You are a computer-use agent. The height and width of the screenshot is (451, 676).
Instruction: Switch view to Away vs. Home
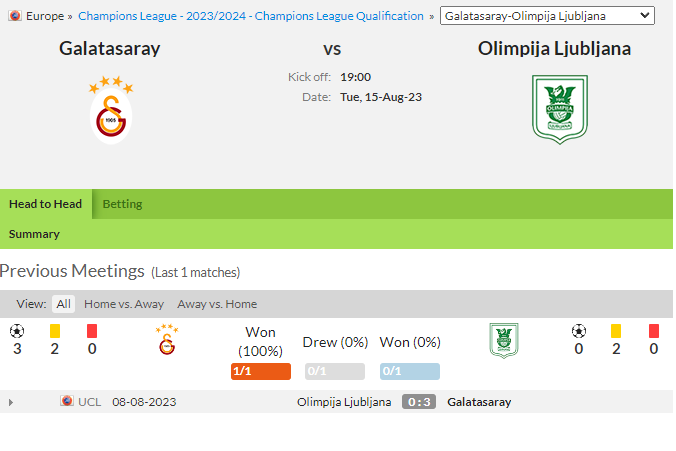pyautogui.click(x=217, y=304)
